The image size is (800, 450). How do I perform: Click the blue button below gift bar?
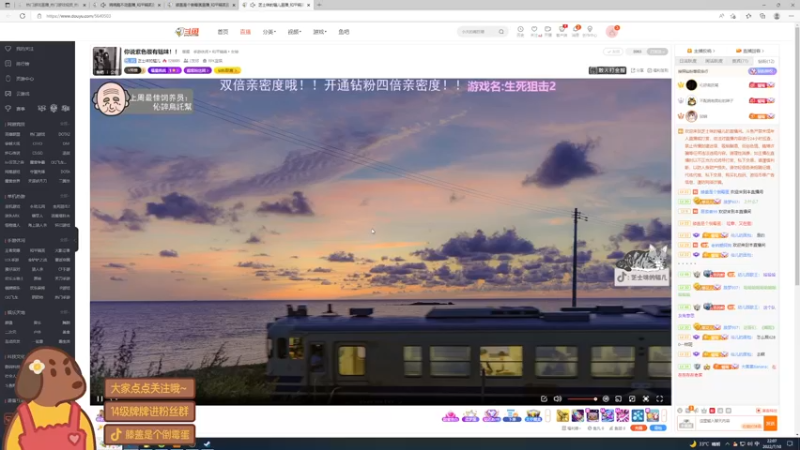click(x=658, y=428)
